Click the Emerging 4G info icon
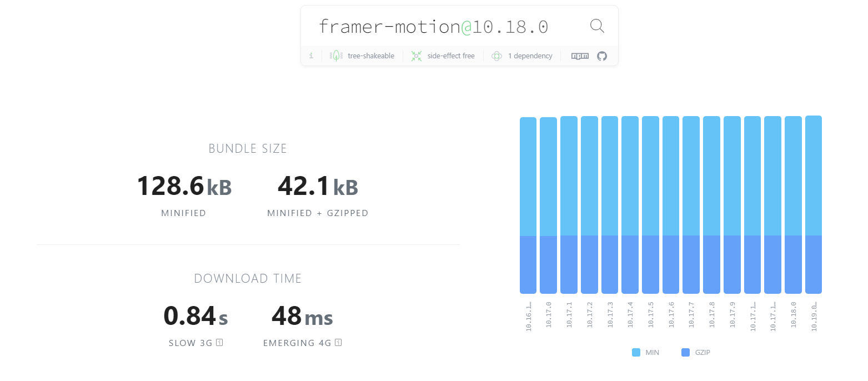Image resolution: width=868 pixels, height=381 pixels. [338, 343]
